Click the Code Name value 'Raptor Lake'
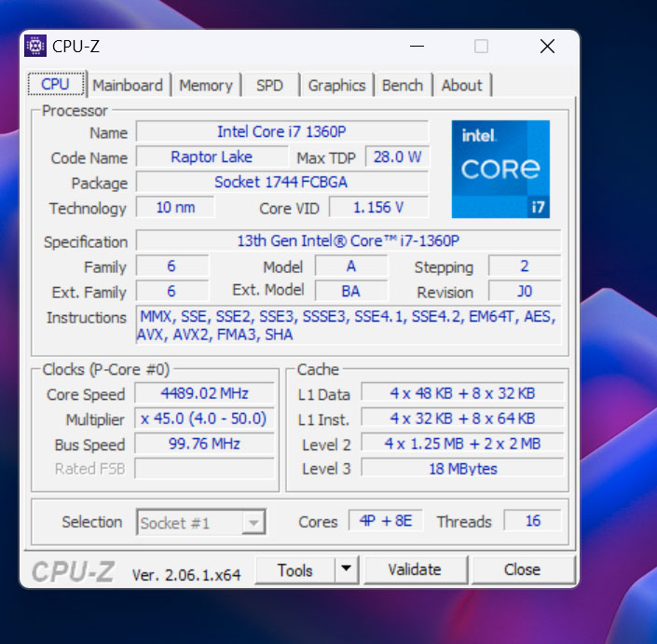Image resolution: width=657 pixels, height=644 pixels. 212,157
